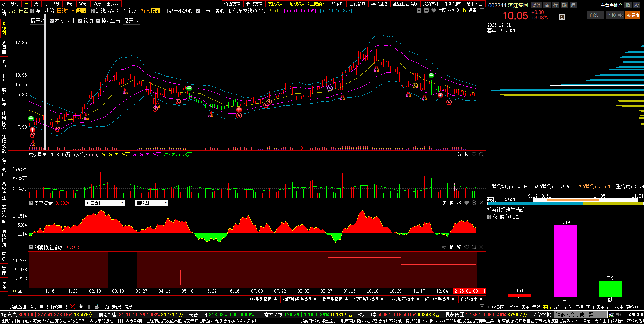
Task: Toggle the 轮动 checkbox
Action: click(80, 21)
